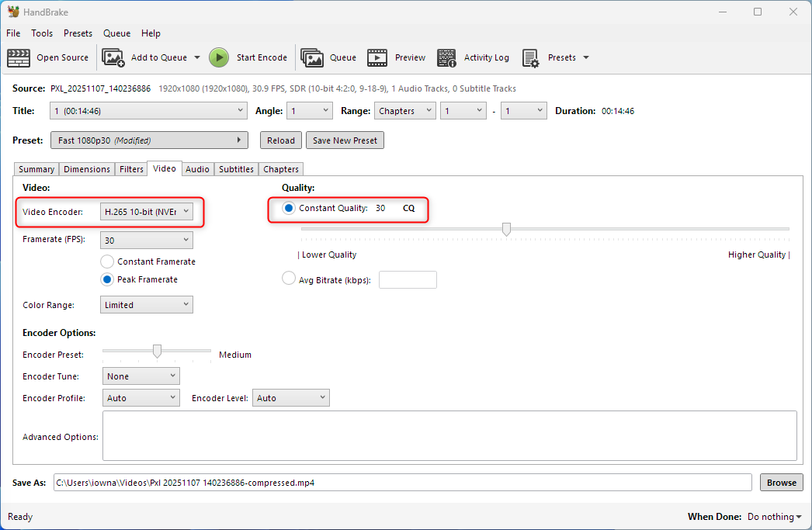Image resolution: width=812 pixels, height=530 pixels.
Task: Switch to the Dimensions tab
Action: (86, 169)
